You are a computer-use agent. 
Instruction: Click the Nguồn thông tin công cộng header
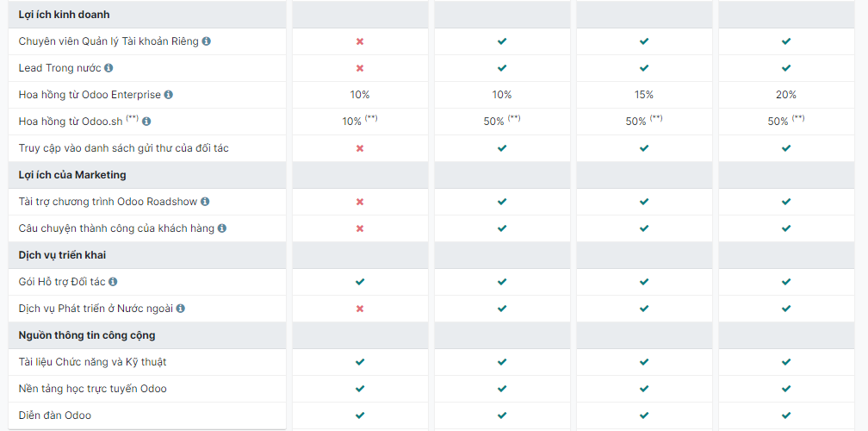pos(87,334)
